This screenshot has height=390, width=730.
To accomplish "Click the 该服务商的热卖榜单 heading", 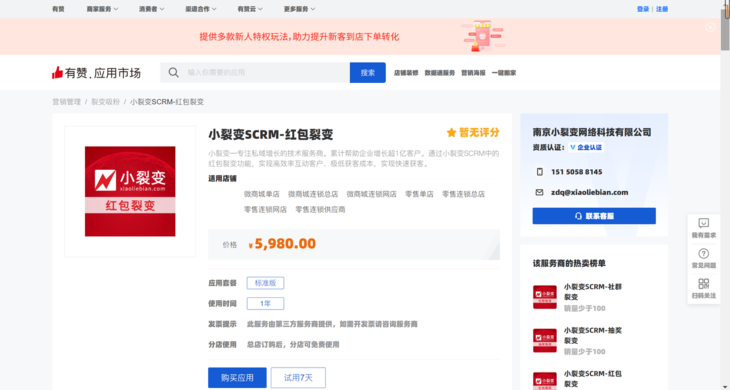I will click(x=569, y=263).
